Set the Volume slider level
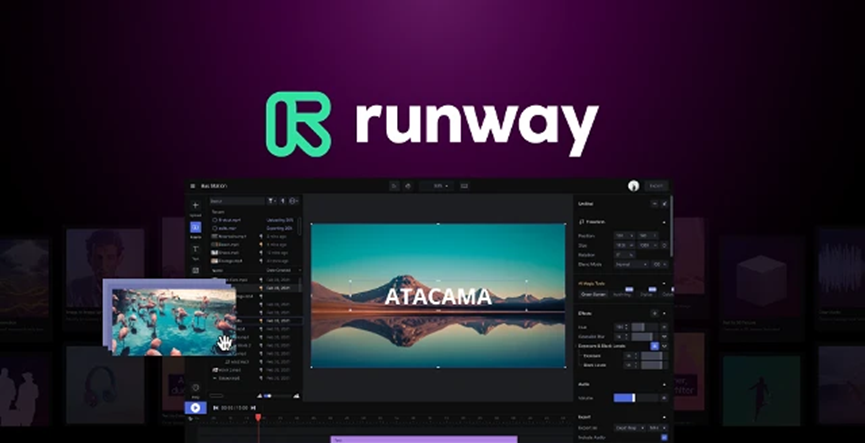Screen dimensions: 865x443 coord(636,398)
